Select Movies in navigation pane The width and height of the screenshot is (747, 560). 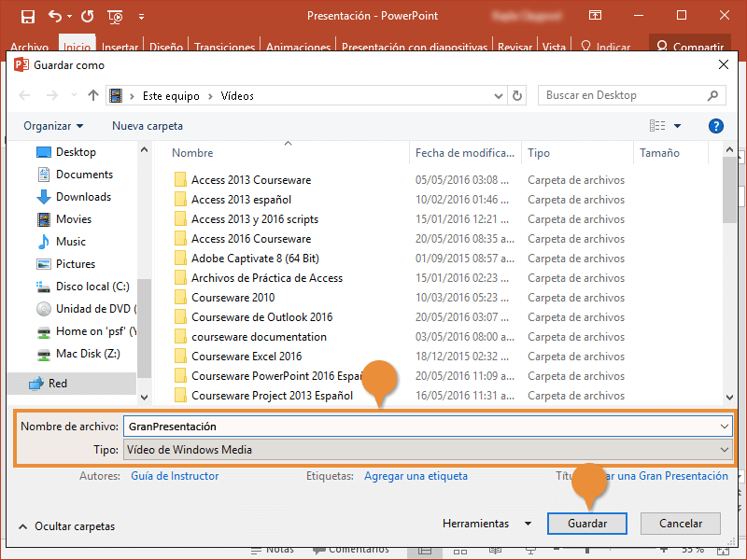(x=63, y=219)
